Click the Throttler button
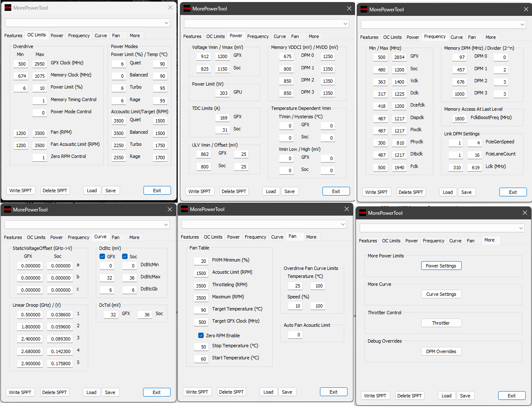The image size is (532, 407). click(441, 323)
